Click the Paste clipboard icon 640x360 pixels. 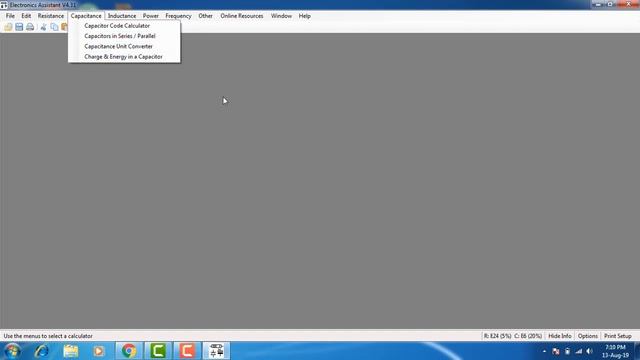[x=64, y=27]
